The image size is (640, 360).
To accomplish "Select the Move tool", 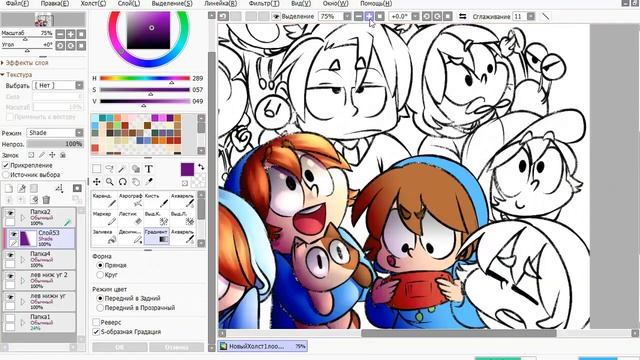I will 96,182.
